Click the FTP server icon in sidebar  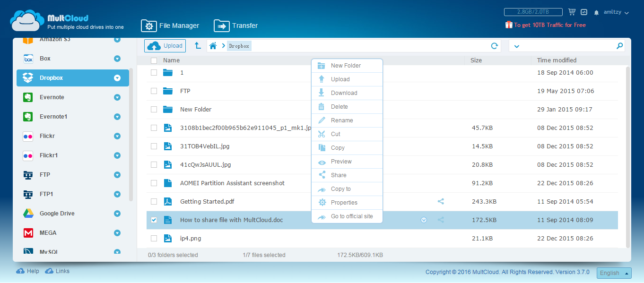(x=28, y=175)
